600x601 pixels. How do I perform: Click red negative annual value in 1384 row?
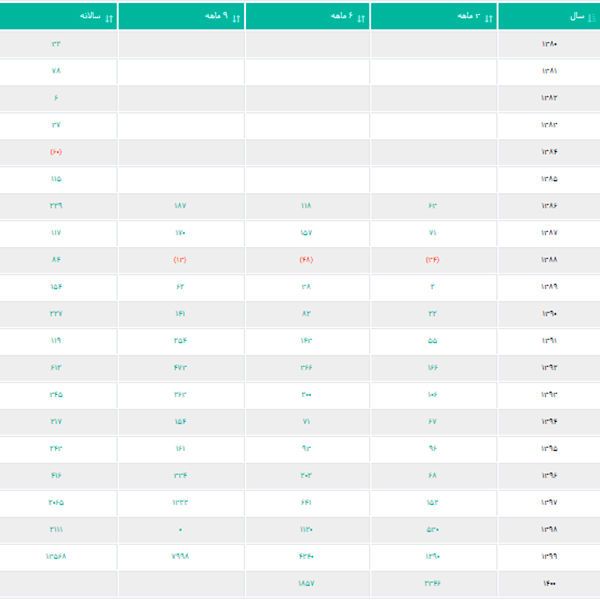(x=55, y=152)
